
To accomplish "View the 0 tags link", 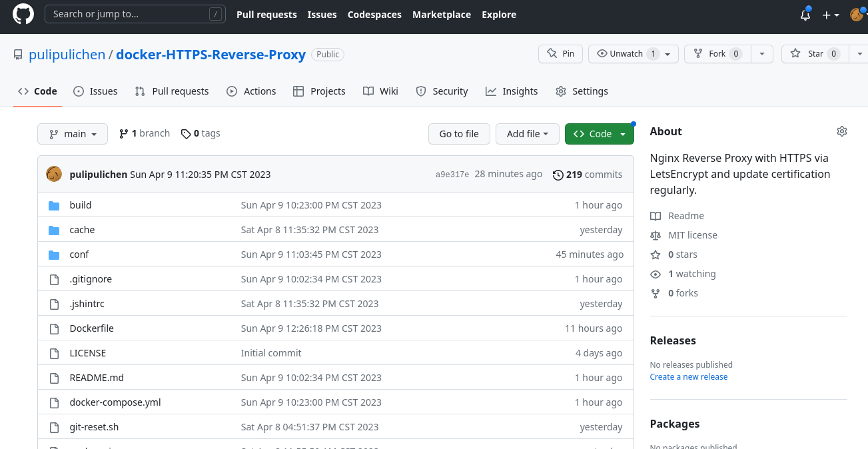I will click(x=201, y=133).
